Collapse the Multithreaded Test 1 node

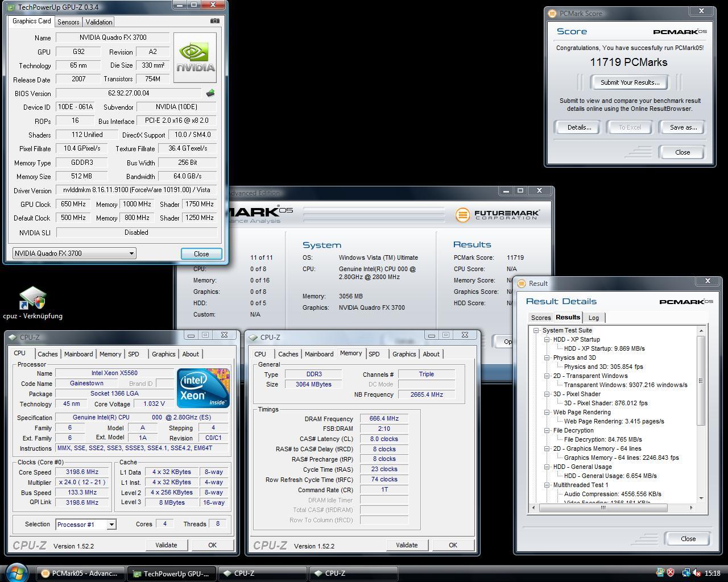[x=547, y=485]
